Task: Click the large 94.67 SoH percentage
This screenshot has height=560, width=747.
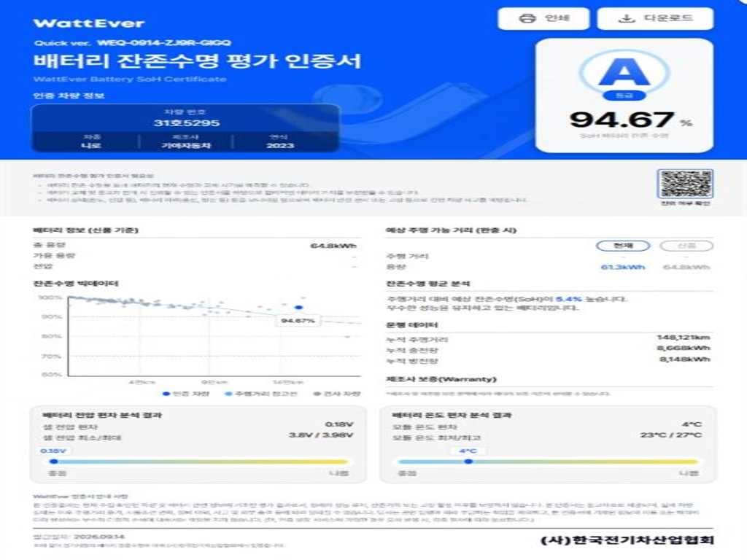Action: pyautogui.click(x=622, y=120)
